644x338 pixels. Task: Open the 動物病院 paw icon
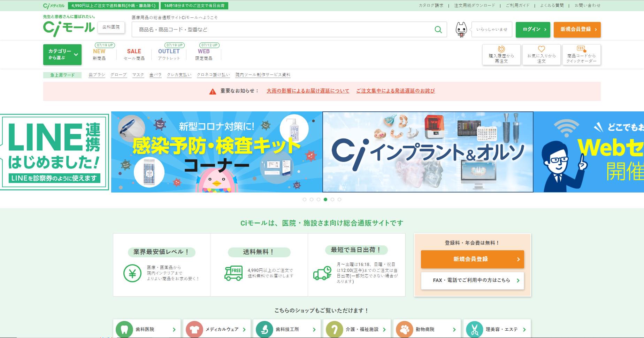pos(405,329)
